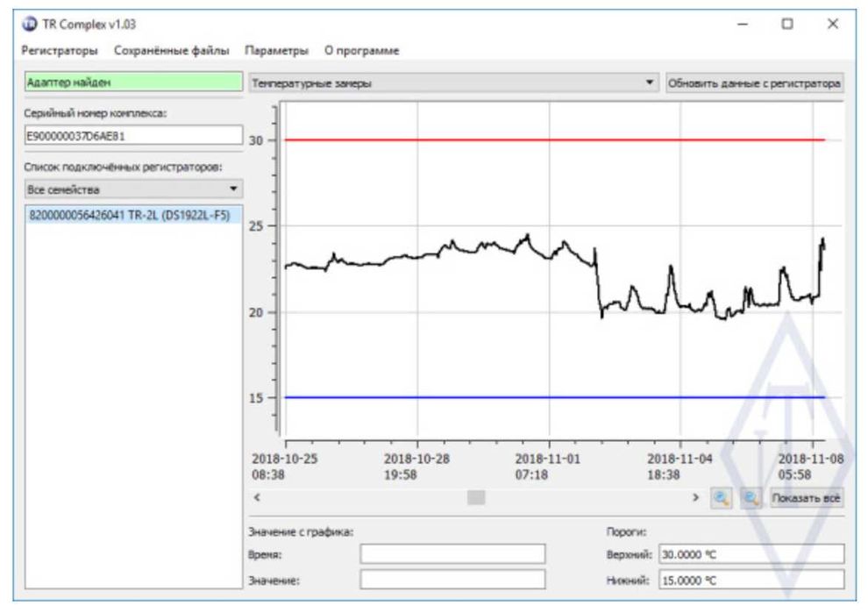Click the Верхний threshold field 30.0000 °C

751,553
